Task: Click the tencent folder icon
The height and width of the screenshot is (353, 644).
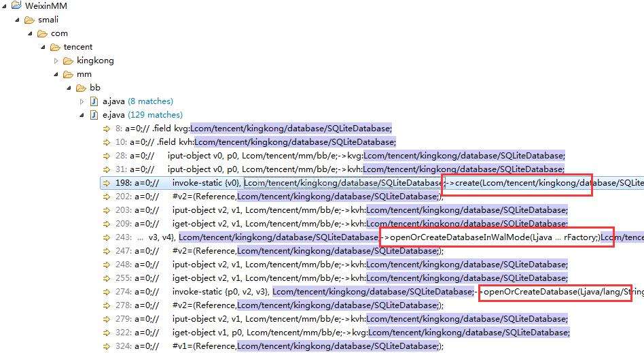Action: pos(55,47)
